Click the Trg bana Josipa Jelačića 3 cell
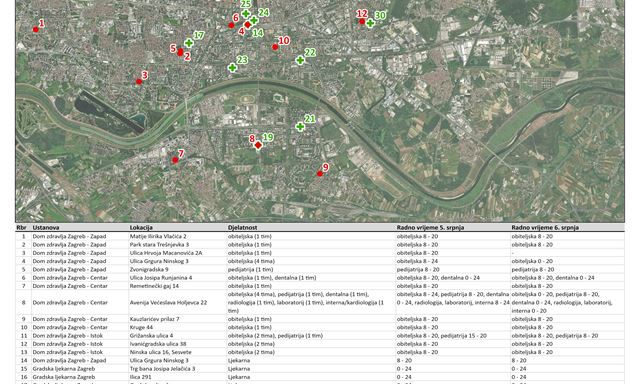 pos(162,369)
